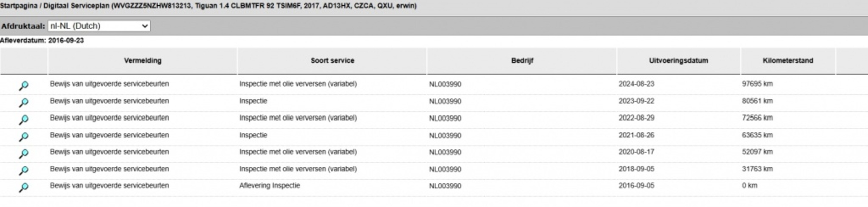This screenshot has width=868, height=207.
Task: Click the Aflevering Inspectie service type cell
Action: pos(270,186)
